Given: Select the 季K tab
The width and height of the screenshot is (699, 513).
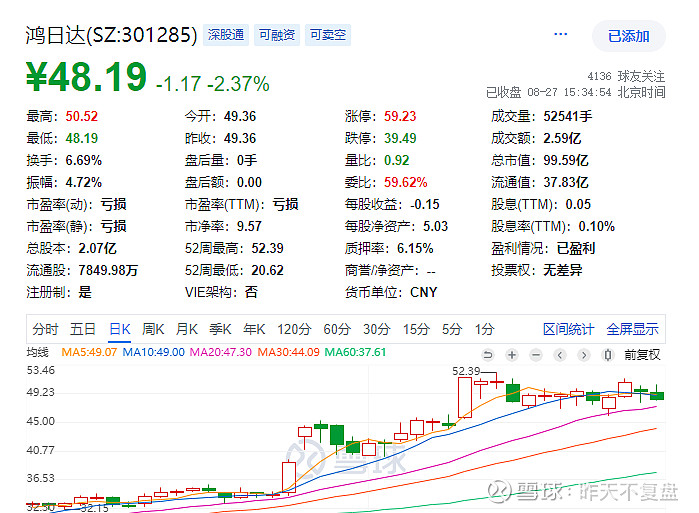Looking at the screenshot, I should click(x=220, y=329).
